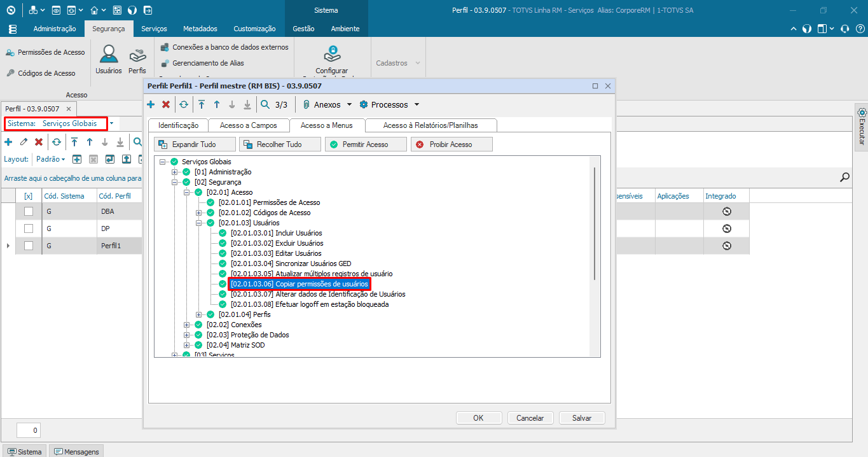Switch to the Administração ribbon tab
This screenshot has height=457, width=868.
[x=55, y=29]
